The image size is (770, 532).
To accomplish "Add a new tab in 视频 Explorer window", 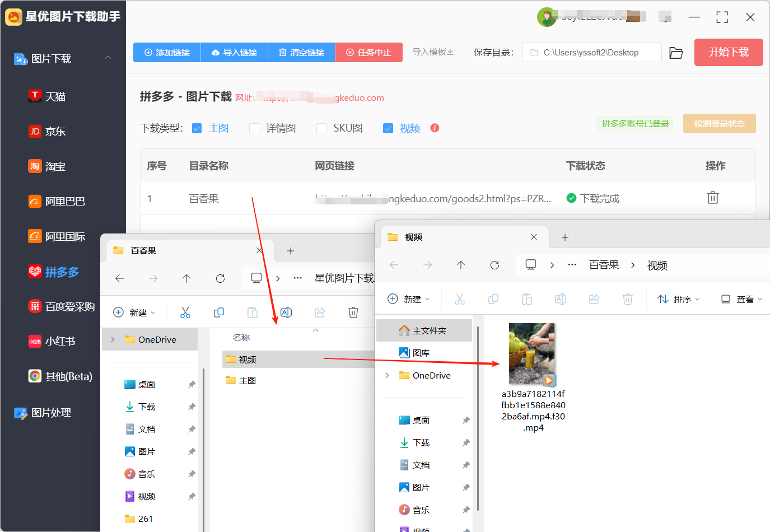I will pos(565,237).
